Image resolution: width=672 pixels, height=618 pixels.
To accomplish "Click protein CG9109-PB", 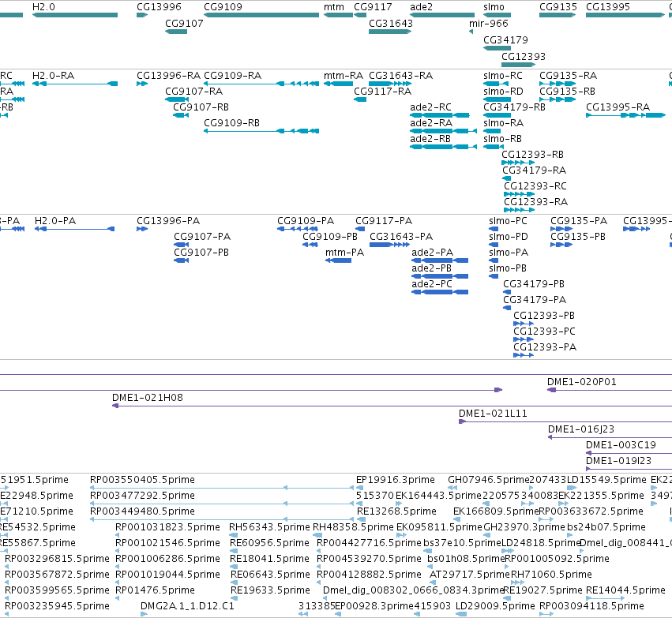I will click(310, 245).
